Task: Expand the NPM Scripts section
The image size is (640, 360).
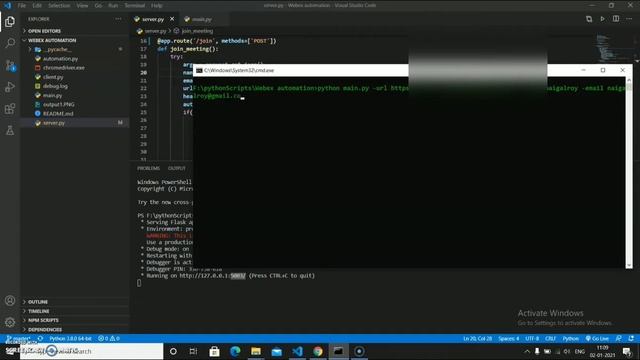Action: [75, 320]
